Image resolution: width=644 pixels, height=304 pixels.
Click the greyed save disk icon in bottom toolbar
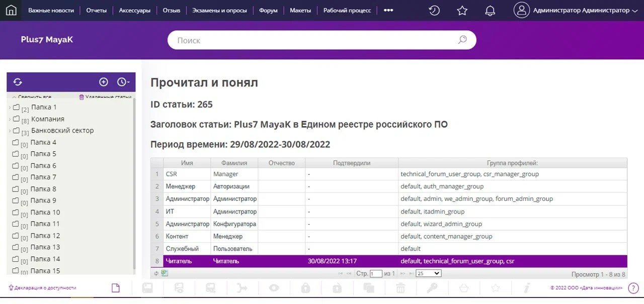(x=147, y=288)
